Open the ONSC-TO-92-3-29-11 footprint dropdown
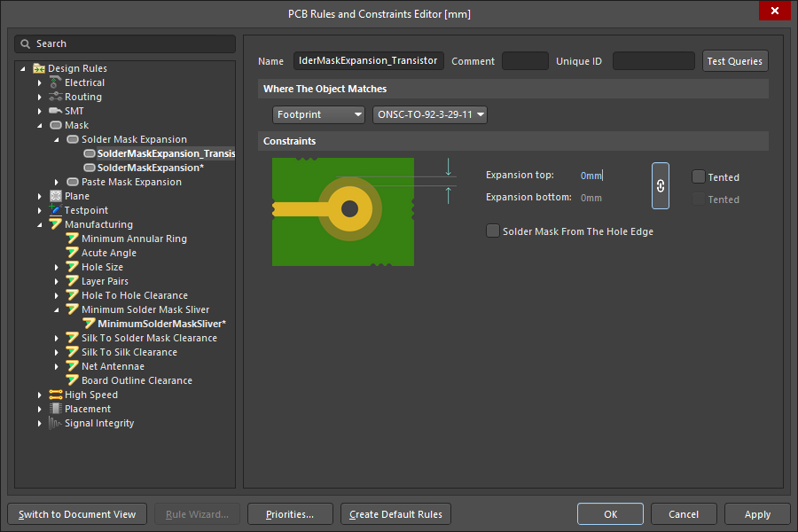The image size is (798, 532). click(x=431, y=114)
